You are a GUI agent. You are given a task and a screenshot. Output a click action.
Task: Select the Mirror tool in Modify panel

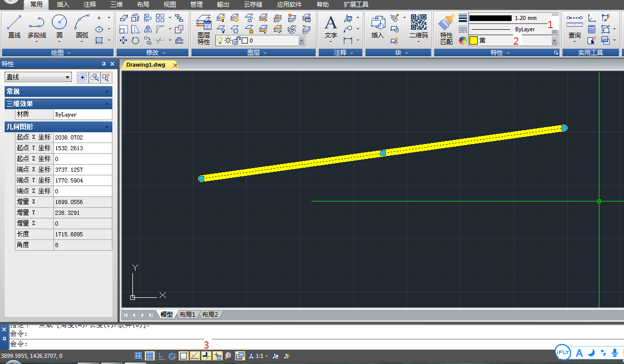pos(148,29)
